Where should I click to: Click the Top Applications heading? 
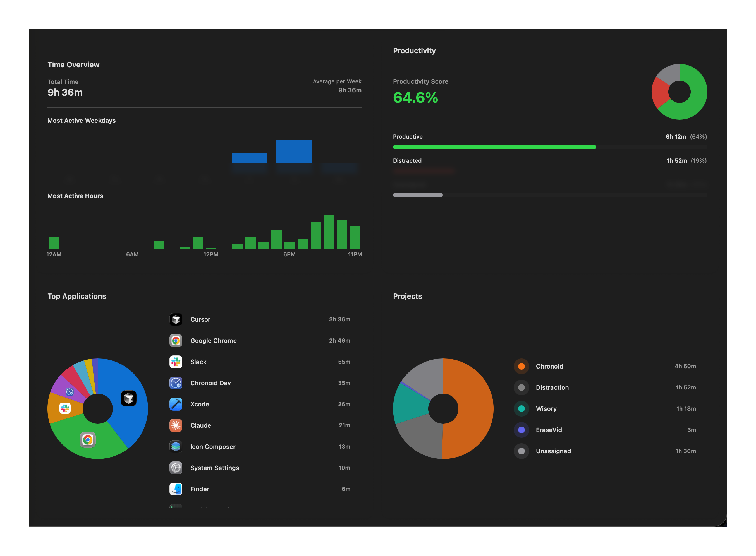coord(77,296)
